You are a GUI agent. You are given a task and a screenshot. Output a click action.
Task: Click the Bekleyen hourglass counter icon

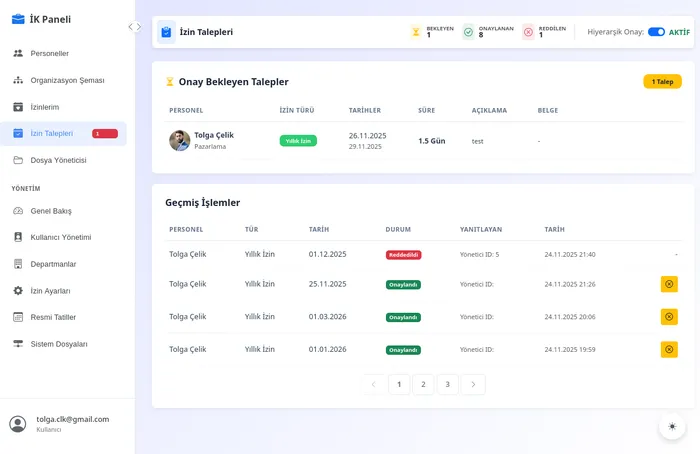(416, 32)
